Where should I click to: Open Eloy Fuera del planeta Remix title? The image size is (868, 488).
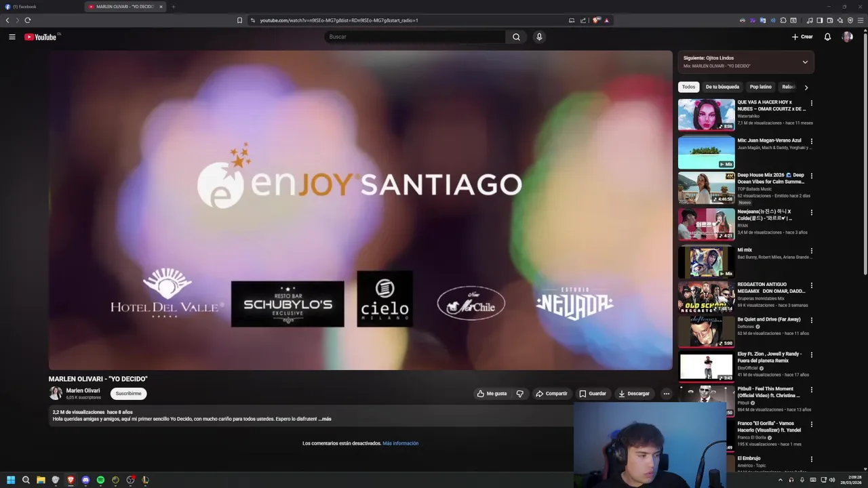tap(770, 357)
